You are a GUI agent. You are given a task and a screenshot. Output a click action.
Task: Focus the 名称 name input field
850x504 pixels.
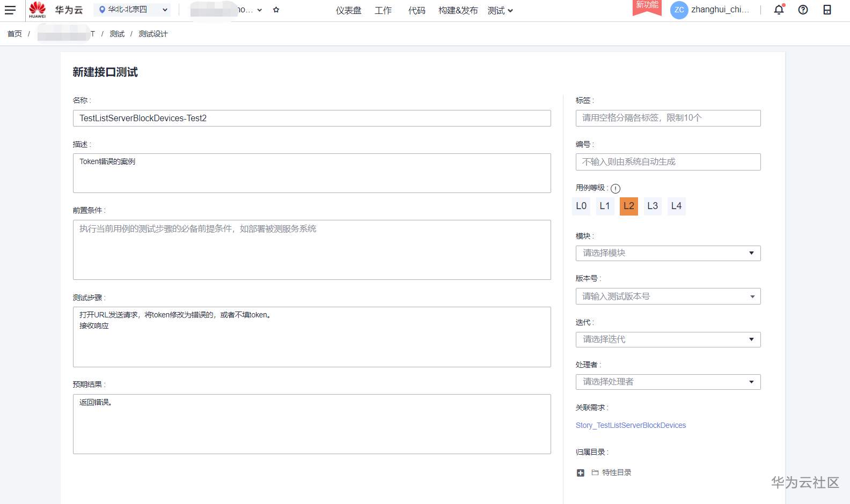coord(312,118)
